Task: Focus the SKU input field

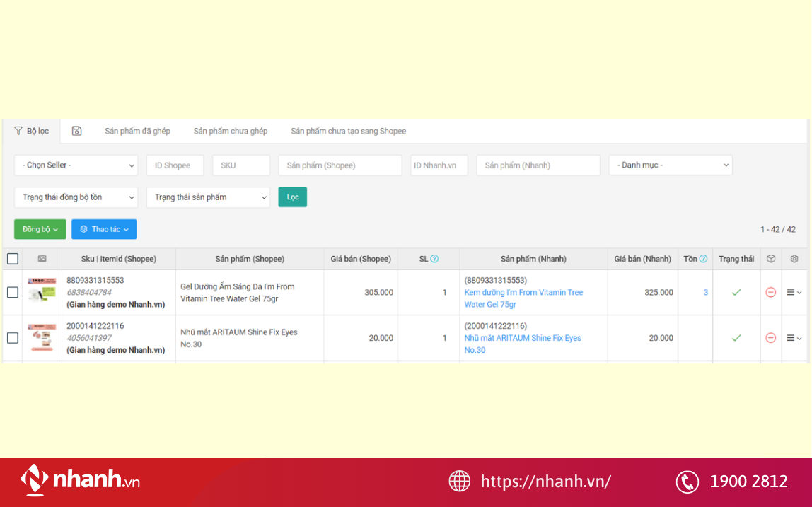Action: (240, 165)
